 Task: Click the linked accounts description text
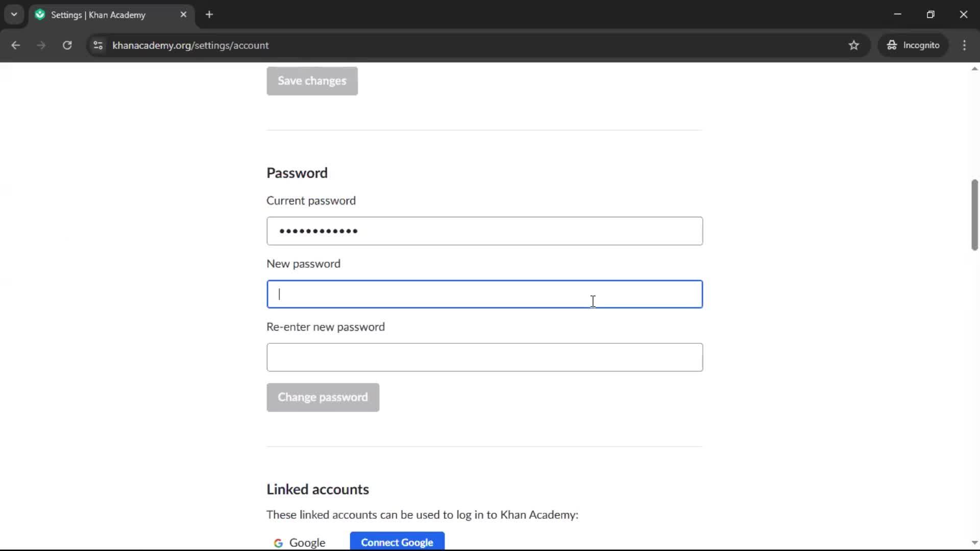click(x=422, y=515)
